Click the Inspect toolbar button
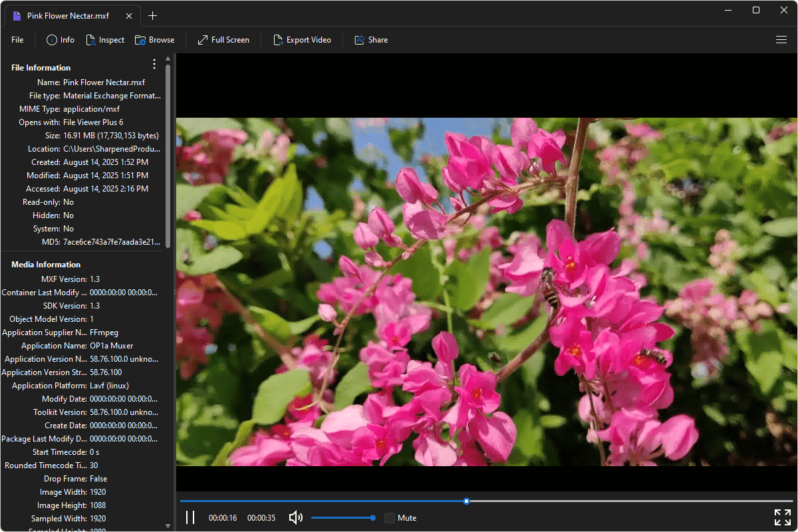798x532 pixels. click(x=105, y=40)
